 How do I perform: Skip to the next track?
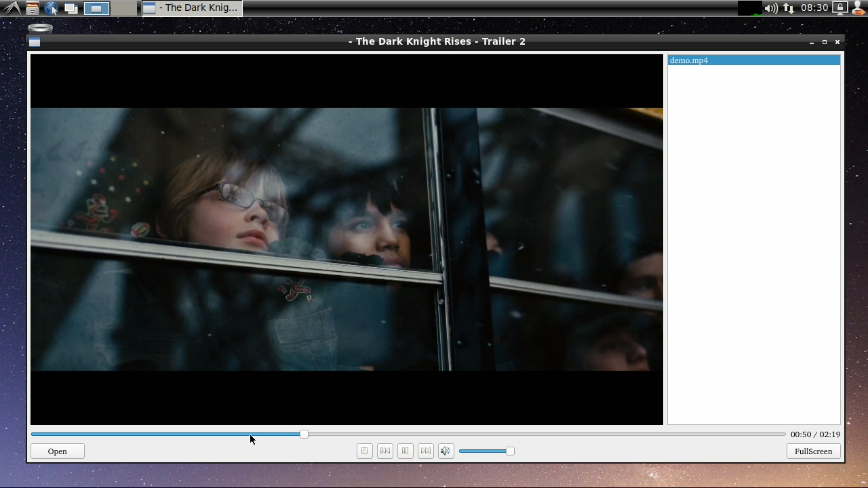[x=425, y=451]
